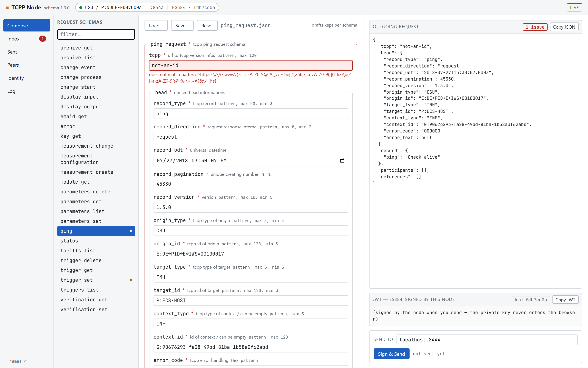Reset the ping request draft
The width and height of the screenshot is (588, 368).
click(x=207, y=26)
